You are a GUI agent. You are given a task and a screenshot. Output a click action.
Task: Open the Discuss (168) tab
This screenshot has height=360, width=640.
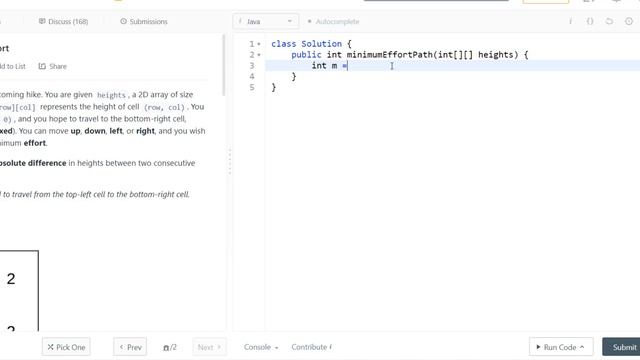click(64, 21)
